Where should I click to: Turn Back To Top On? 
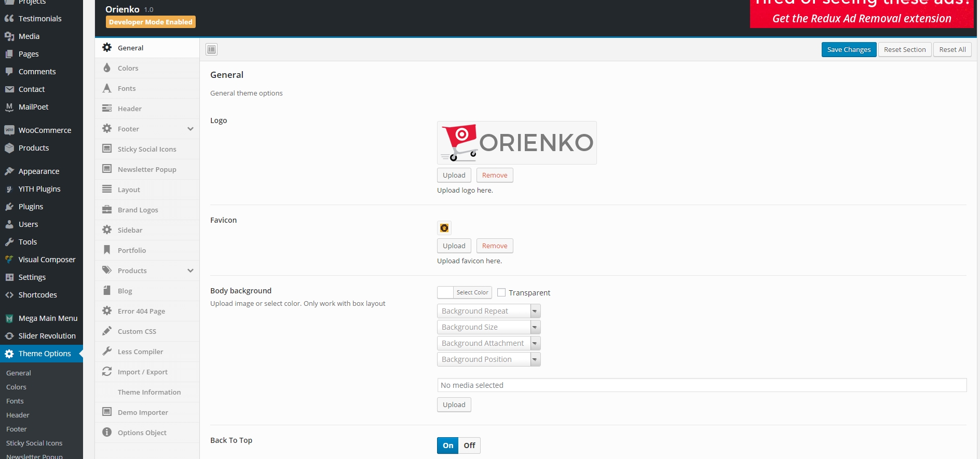pyautogui.click(x=448, y=446)
